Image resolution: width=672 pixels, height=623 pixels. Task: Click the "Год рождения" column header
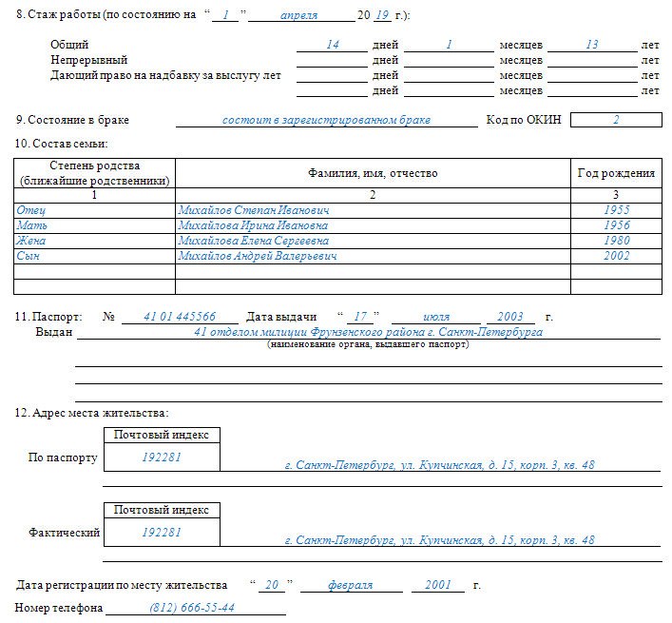(x=616, y=173)
